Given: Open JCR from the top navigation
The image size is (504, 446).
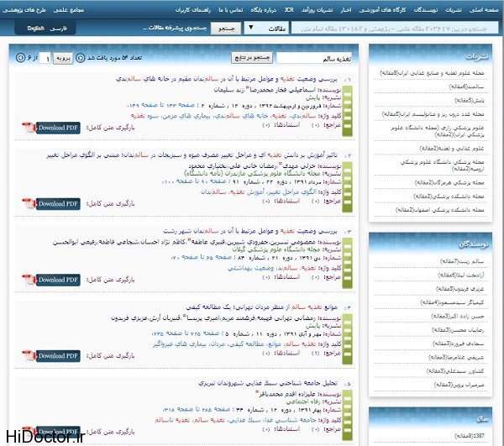Looking at the screenshot, I should click(288, 8).
